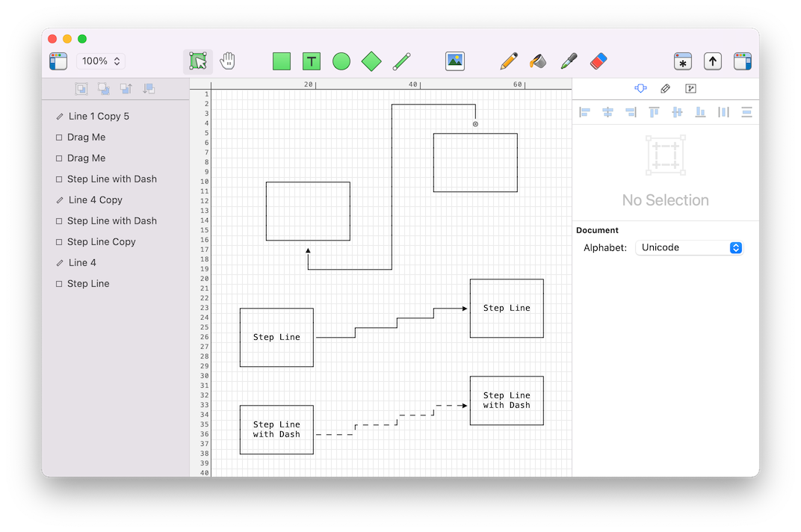Image resolution: width=801 pixels, height=532 pixels.
Task: Choose the Ellipse shape tool
Action: point(341,61)
